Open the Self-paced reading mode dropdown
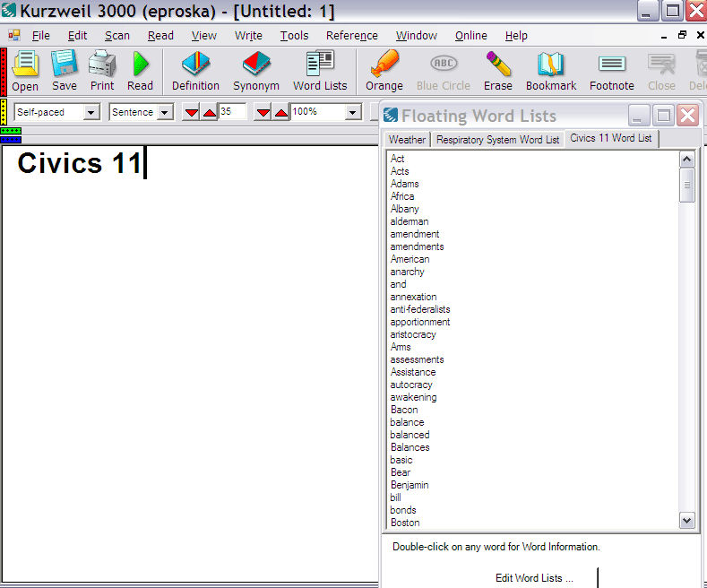This screenshot has width=707, height=588. tap(91, 112)
